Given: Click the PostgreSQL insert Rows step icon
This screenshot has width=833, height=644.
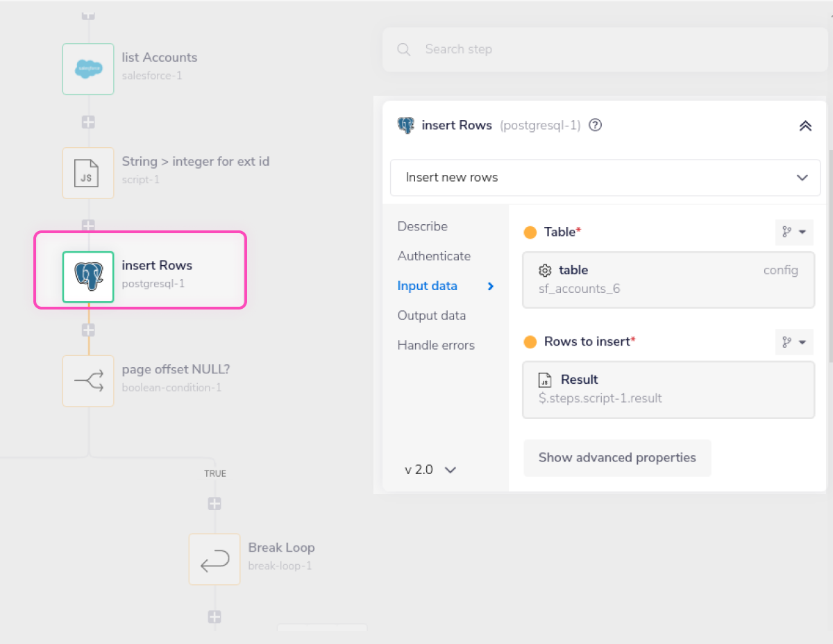Looking at the screenshot, I should click(88, 276).
